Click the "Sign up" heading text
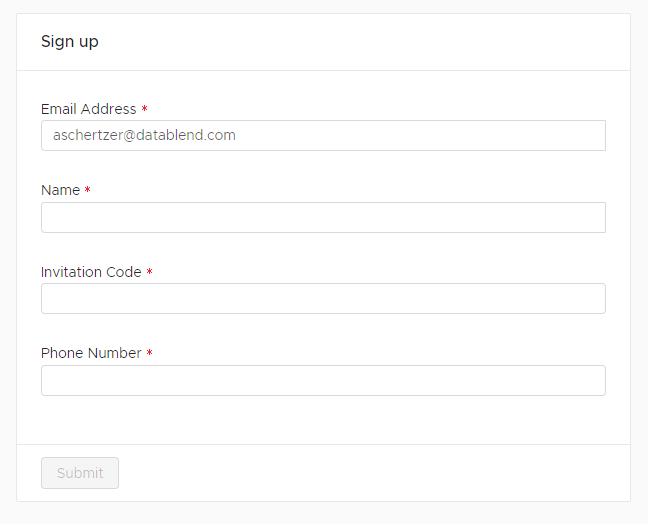The height and width of the screenshot is (524, 648). point(69,42)
